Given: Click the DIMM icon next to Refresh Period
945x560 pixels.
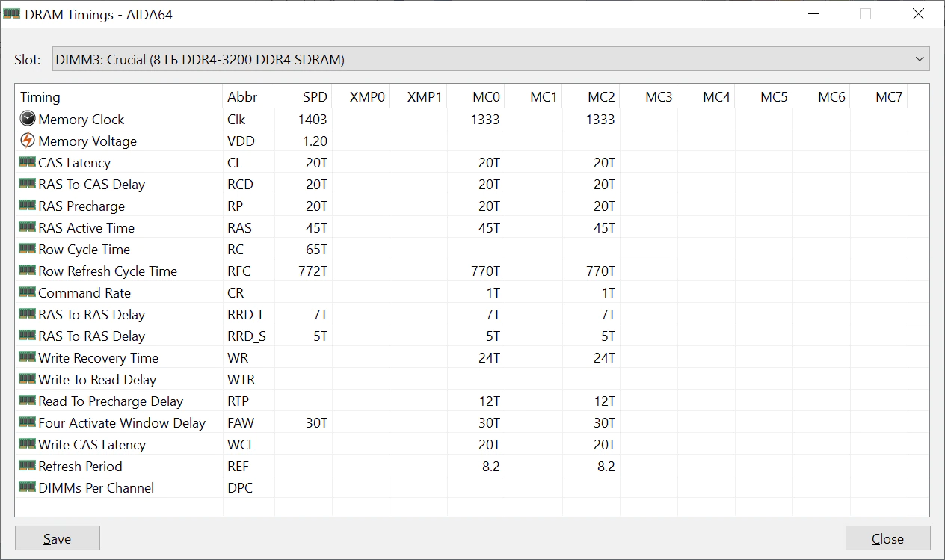Looking at the screenshot, I should point(28,466).
